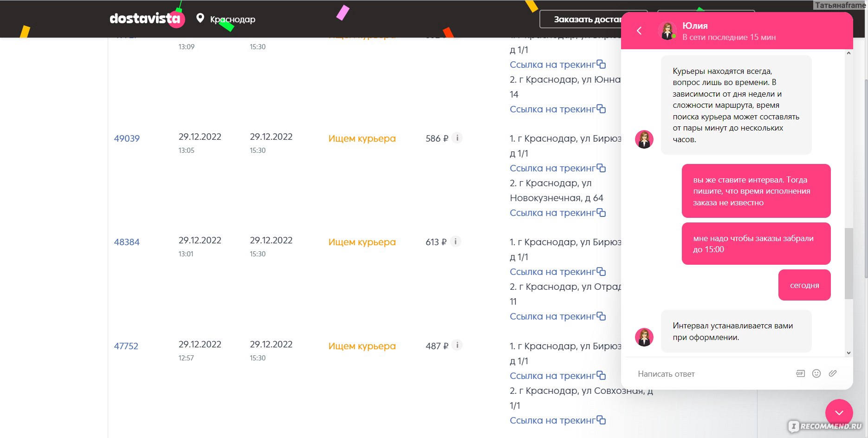Viewport: 868px width, 438px height.
Task: Click the GIF icon in the chat input
Action: pyautogui.click(x=800, y=373)
